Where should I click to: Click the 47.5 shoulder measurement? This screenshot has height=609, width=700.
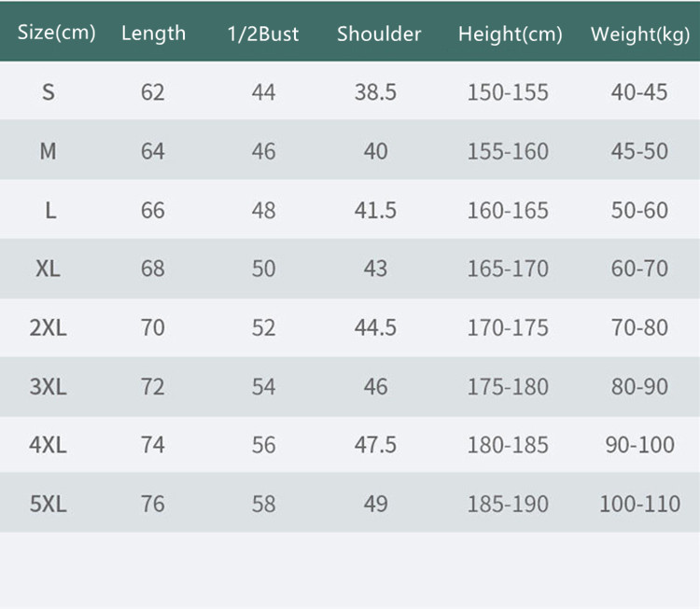tap(375, 445)
